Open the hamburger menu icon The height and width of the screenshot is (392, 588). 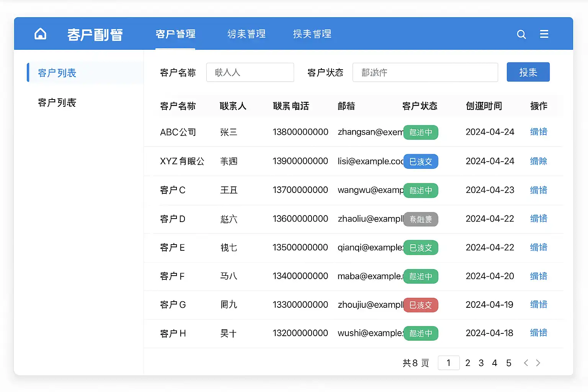[x=544, y=34]
